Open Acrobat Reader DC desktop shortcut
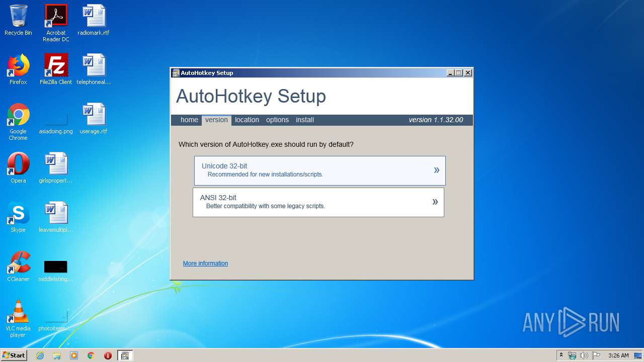Image resolution: width=644 pixels, height=362 pixels. 56,23
